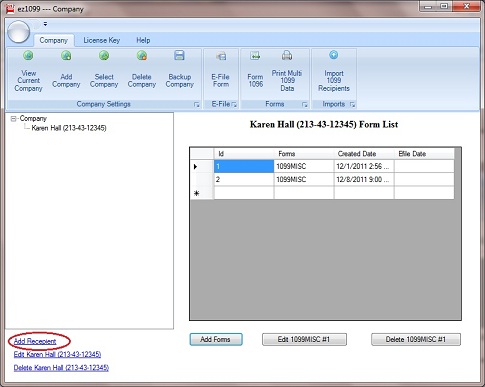Click Delete 1099MISC #1 button
This screenshot has width=485, height=387.
[416, 339]
